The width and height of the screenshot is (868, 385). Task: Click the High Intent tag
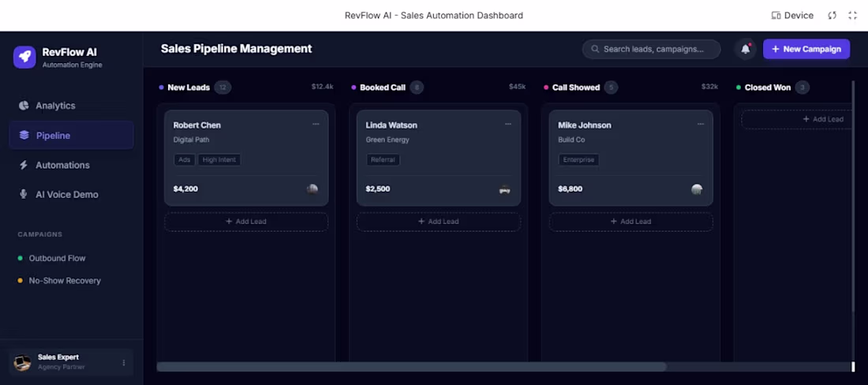click(219, 160)
